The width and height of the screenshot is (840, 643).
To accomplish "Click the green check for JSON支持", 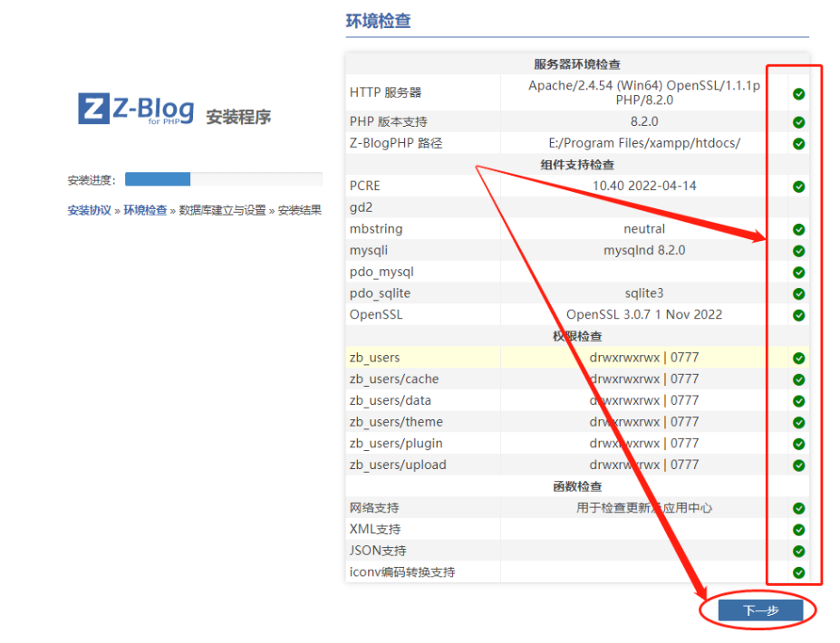I will (x=798, y=551).
